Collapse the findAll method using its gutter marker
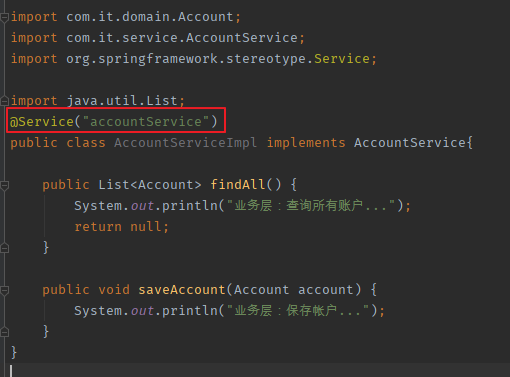Viewport: 510px width, 377px height. tap(4, 185)
